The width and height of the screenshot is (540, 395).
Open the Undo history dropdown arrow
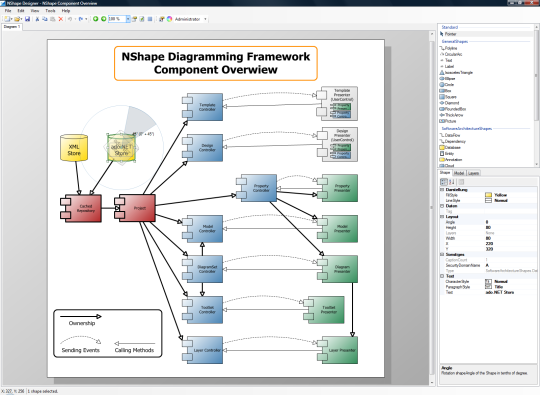[75, 19]
